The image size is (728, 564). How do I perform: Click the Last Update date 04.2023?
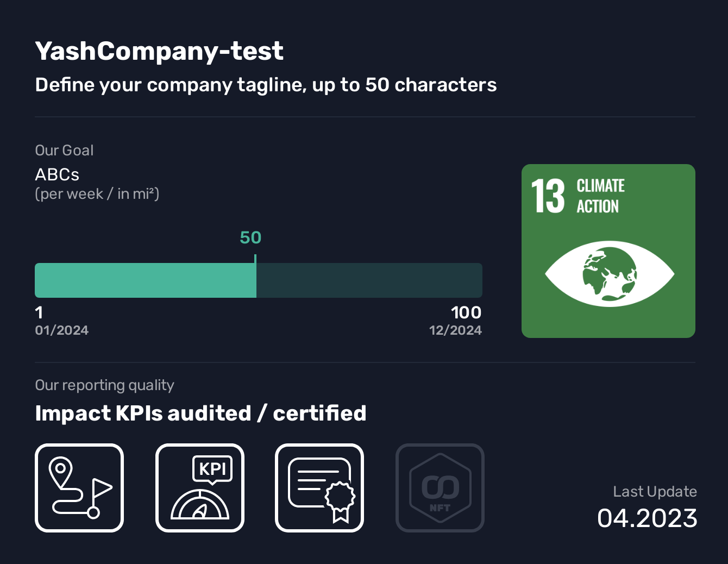(647, 518)
